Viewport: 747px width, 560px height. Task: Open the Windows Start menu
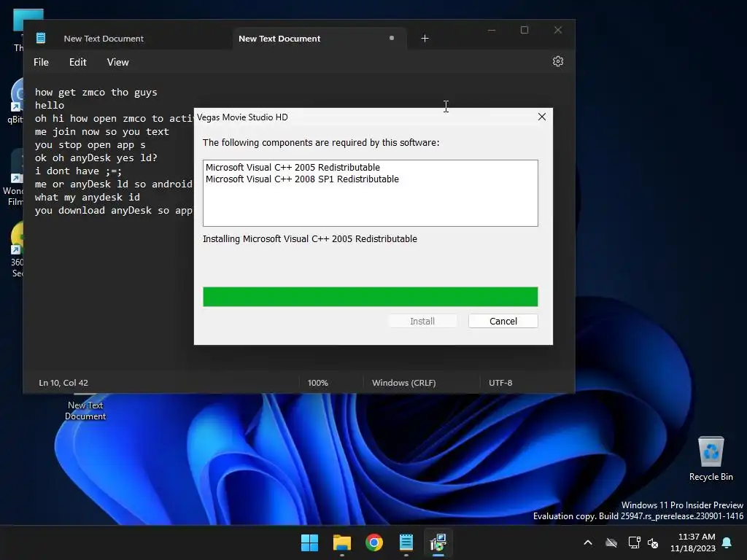tap(309, 542)
